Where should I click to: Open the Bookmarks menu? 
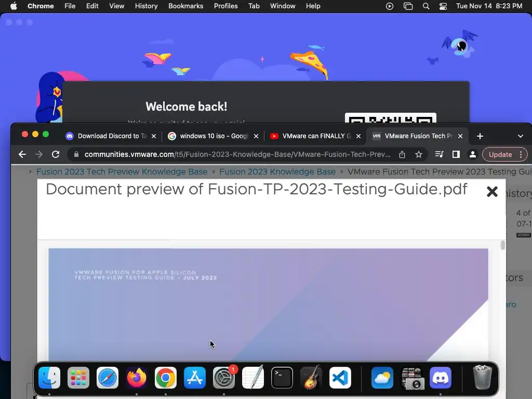tap(185, 6)
